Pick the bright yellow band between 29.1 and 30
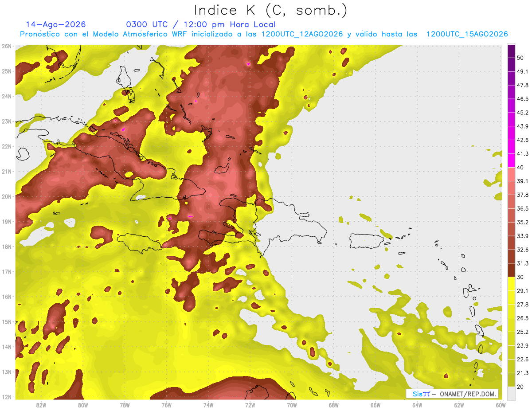The height and width of the screenshot is (411, 532). click(511, 284)
